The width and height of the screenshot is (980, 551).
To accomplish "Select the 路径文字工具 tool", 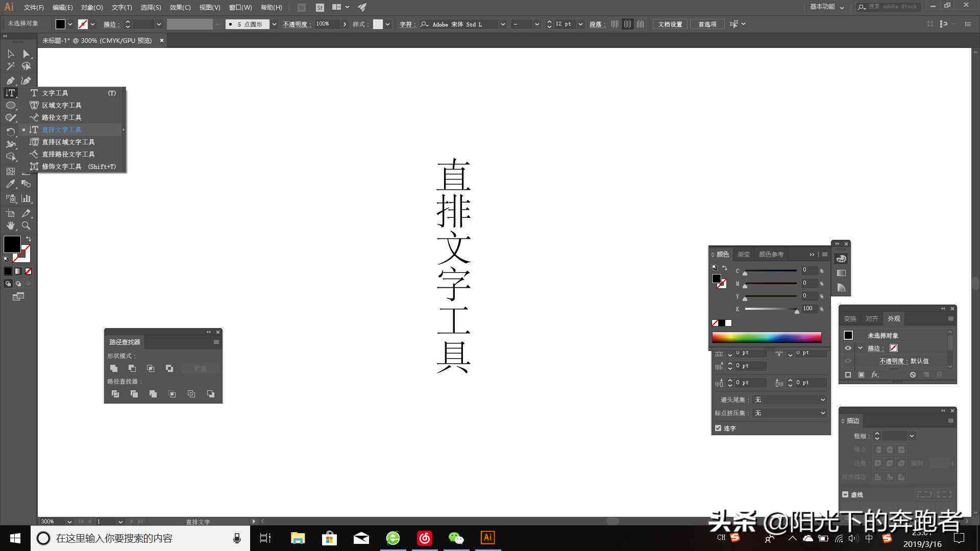I will point(61,117).
